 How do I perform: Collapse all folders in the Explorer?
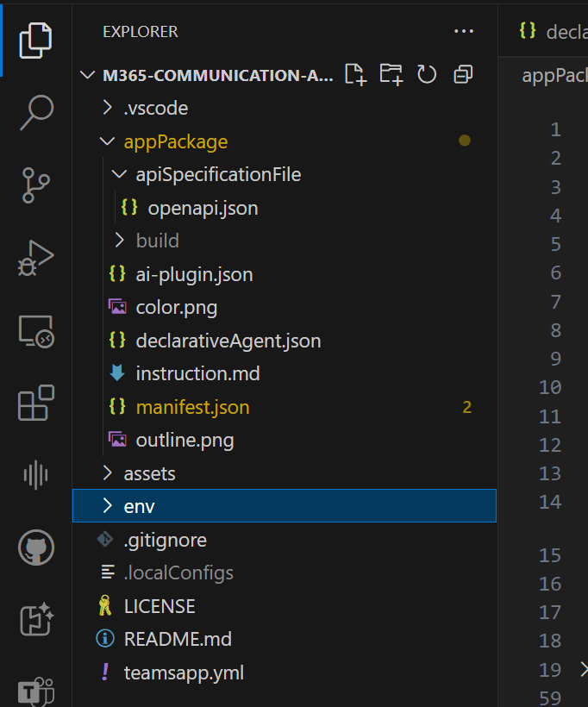coord(463,75)
